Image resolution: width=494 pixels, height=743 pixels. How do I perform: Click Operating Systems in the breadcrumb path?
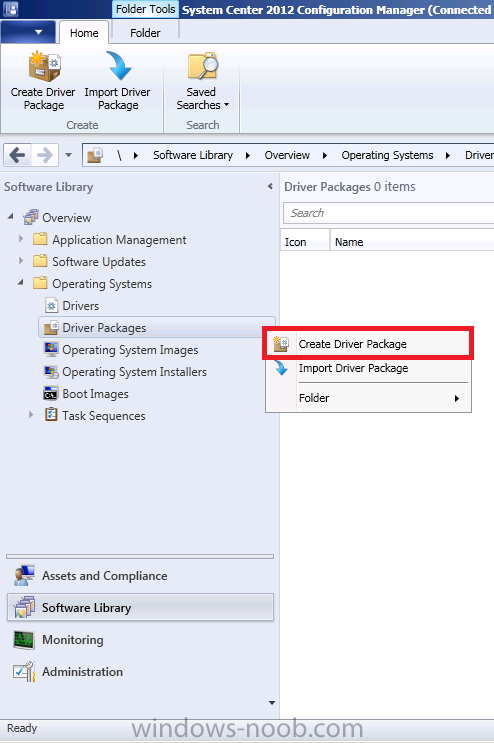pos(387,155)
